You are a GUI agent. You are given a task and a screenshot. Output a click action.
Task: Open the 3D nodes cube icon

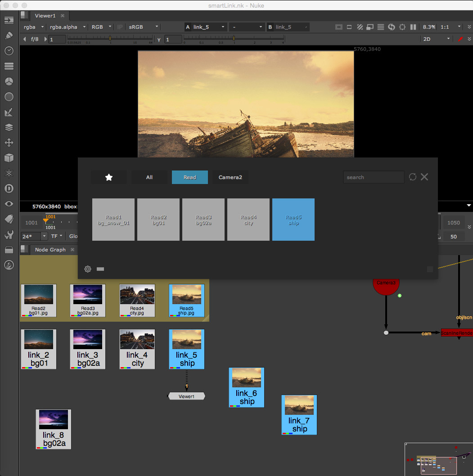(9, 158)
